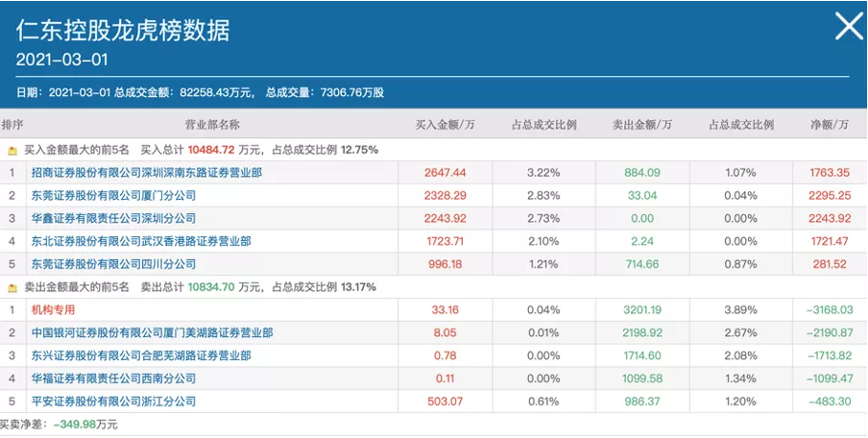Click the 卖出金额/万 column header

coord(642,125)
